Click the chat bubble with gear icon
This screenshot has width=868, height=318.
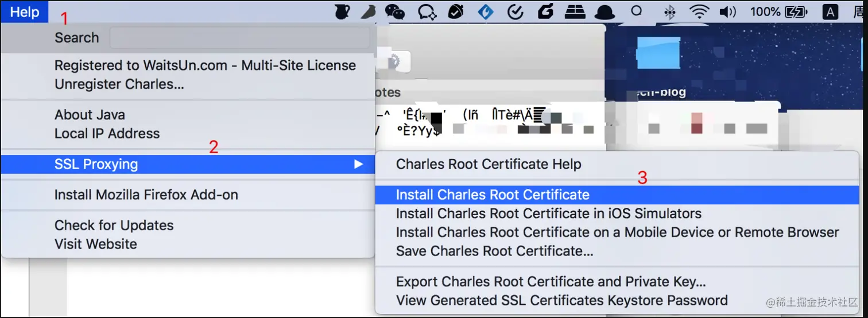click(427, 11)
